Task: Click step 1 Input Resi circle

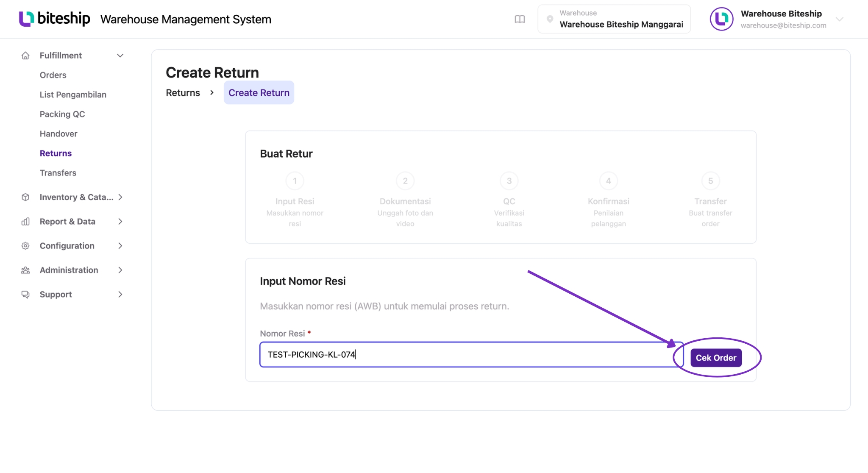Action: [295, 181]
